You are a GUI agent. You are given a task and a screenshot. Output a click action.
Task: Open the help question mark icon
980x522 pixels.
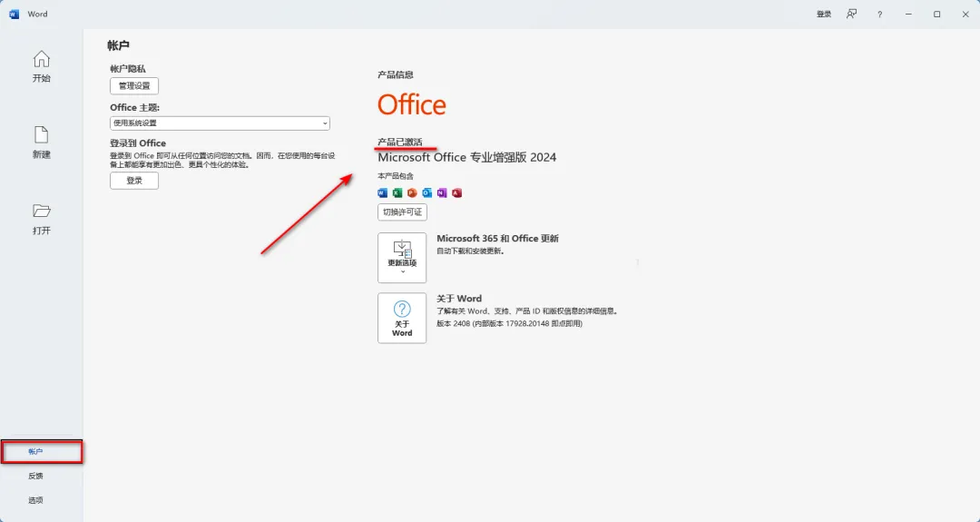click(x=879, y=14)
